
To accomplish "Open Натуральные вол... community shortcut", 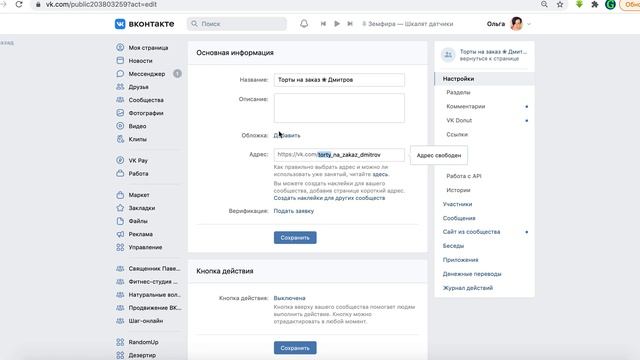I will click(149, 295).
